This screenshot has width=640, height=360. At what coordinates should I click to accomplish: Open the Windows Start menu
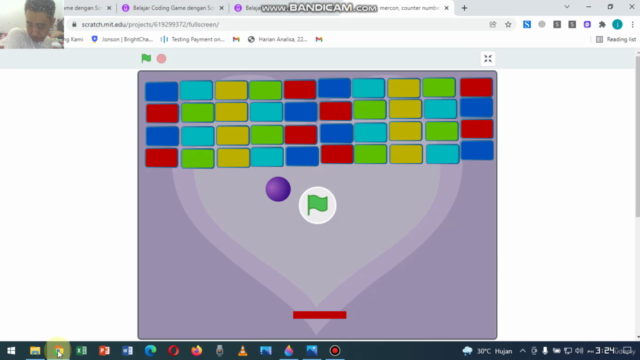click(x=11, y=351)
